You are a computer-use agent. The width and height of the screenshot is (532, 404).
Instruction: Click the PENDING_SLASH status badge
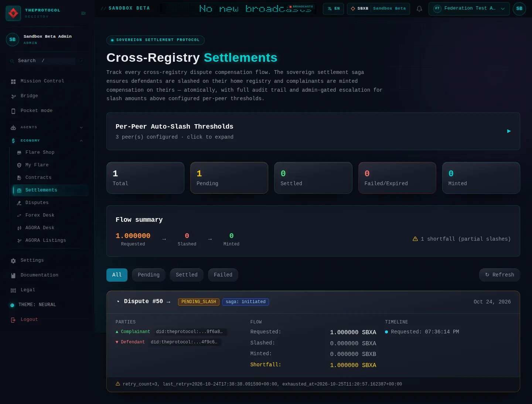[x=199, y=302]
